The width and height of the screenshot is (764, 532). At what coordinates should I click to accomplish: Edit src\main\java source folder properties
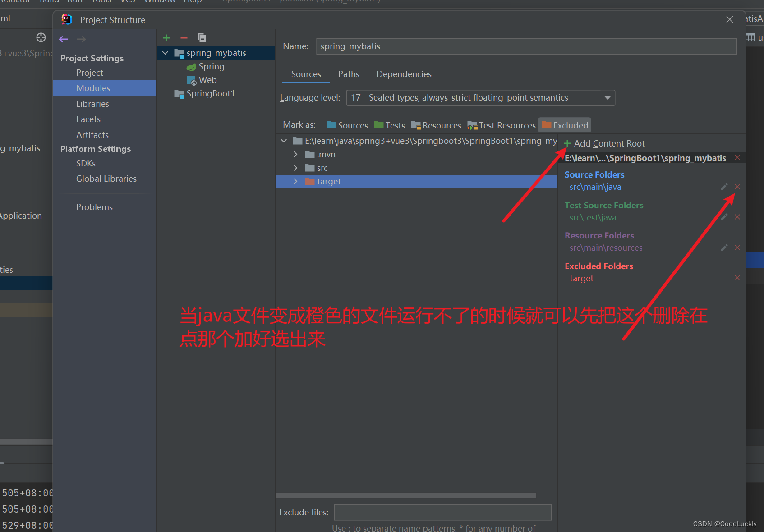pos(724,187)
